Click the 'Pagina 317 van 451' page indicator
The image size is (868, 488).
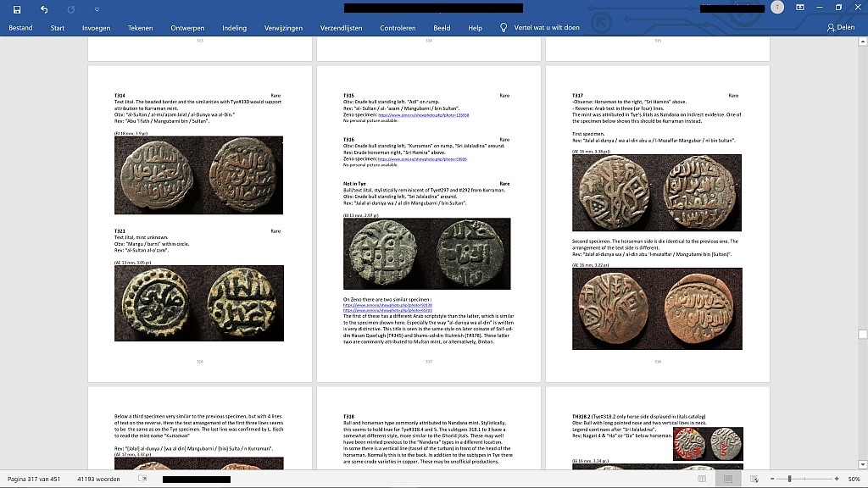pyautogui.click(x=34, y=480)
